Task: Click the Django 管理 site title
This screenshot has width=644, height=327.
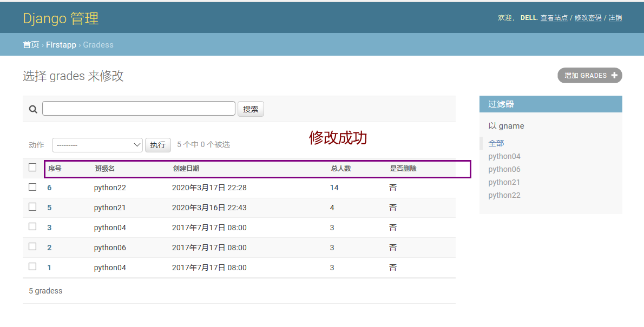Action: pos(61,18)
